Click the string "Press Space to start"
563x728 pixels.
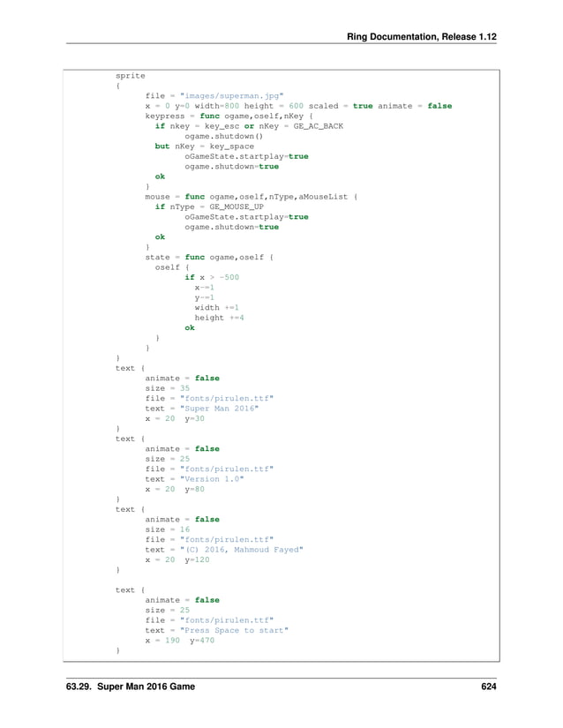tap(234, 631)
